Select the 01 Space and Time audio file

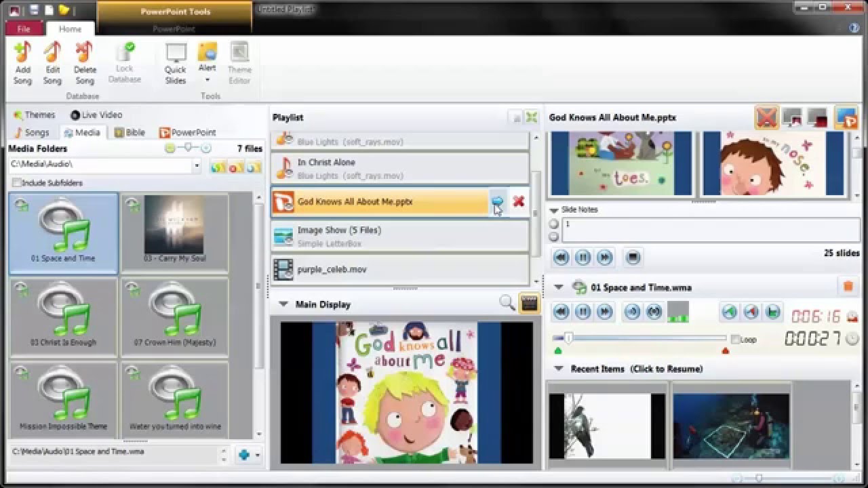pyautogui.click(x=63, y=232)
